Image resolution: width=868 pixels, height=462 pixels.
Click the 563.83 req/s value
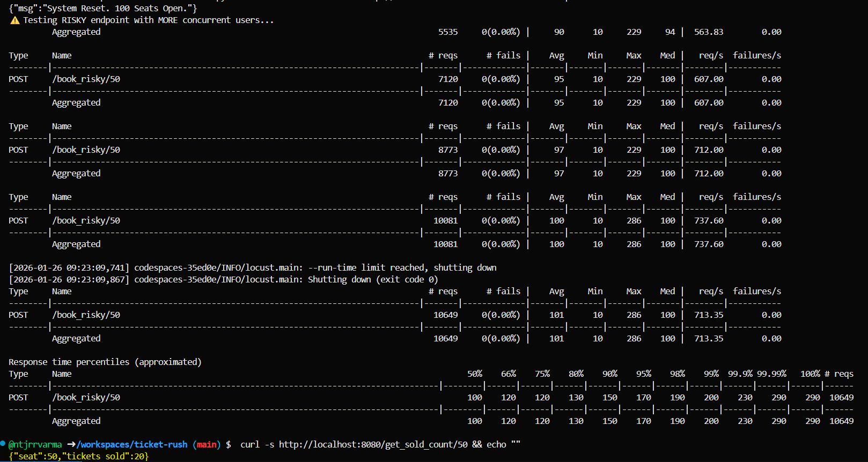708,32
